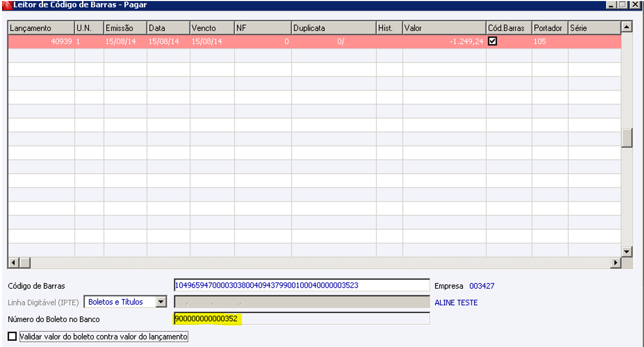Click the application icon in the title bar
Screen dimensions: 644x347
7,5
